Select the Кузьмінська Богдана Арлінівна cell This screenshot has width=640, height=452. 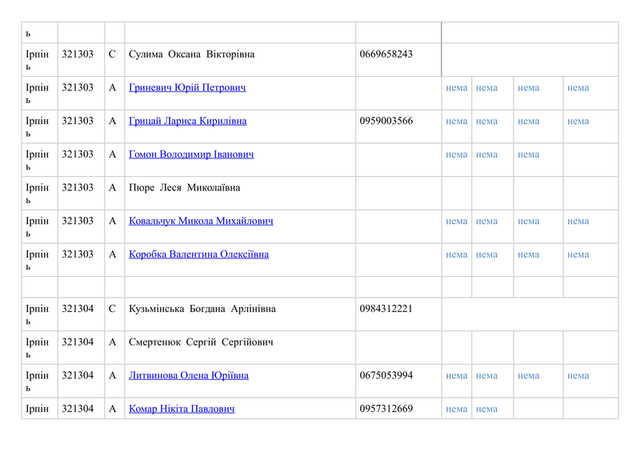(x=202, y=309)
